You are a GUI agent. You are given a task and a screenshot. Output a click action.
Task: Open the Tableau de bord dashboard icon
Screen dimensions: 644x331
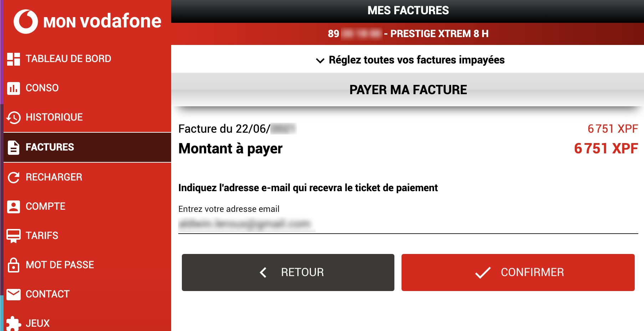pos(14,59)
